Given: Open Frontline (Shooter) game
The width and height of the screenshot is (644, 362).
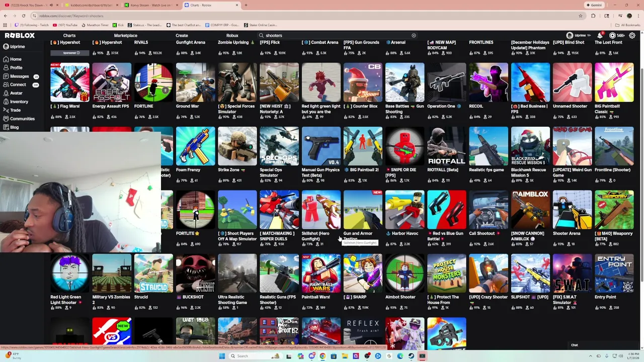Looking at the screenshot, I should 614,146.
